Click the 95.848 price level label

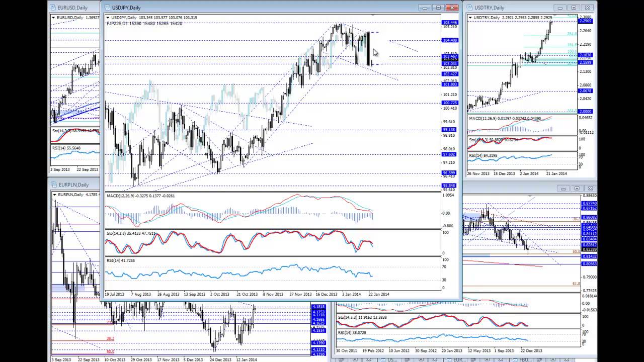[450, 186]
